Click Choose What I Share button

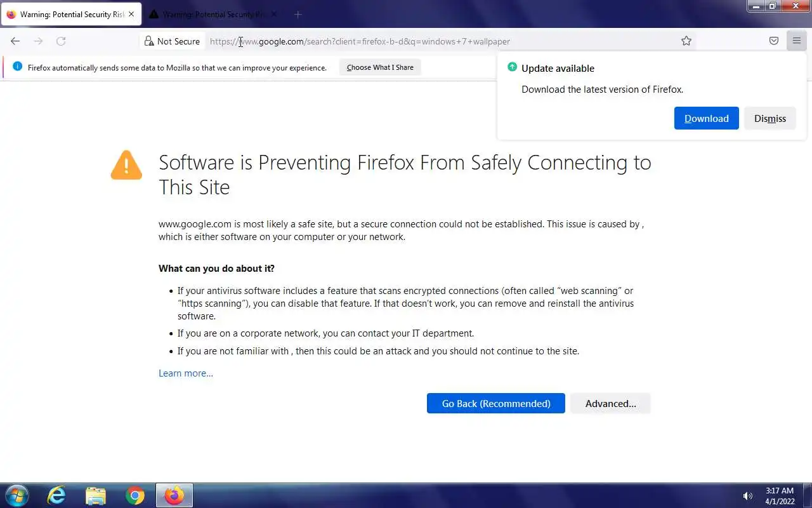tap(380, 67)
